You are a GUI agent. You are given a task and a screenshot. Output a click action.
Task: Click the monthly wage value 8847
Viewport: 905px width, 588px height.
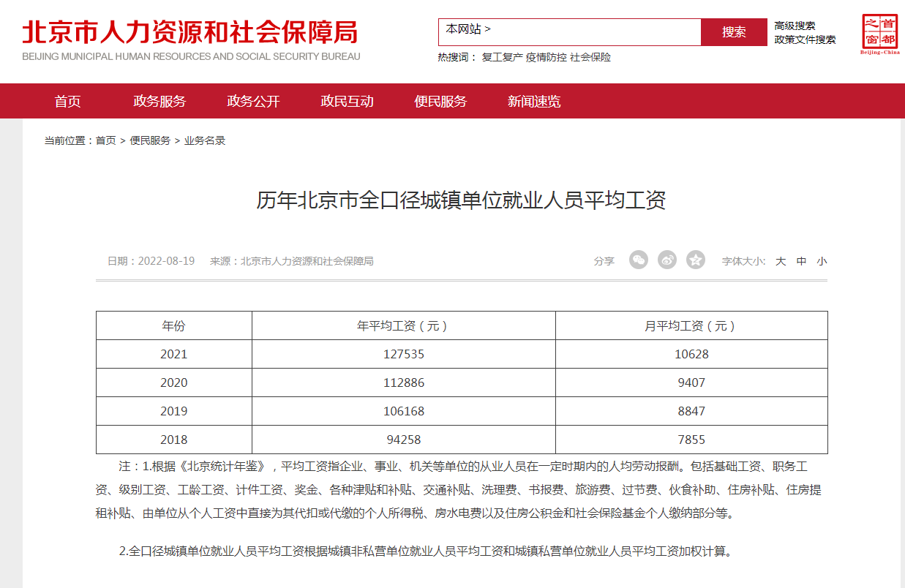pos(691,411)
